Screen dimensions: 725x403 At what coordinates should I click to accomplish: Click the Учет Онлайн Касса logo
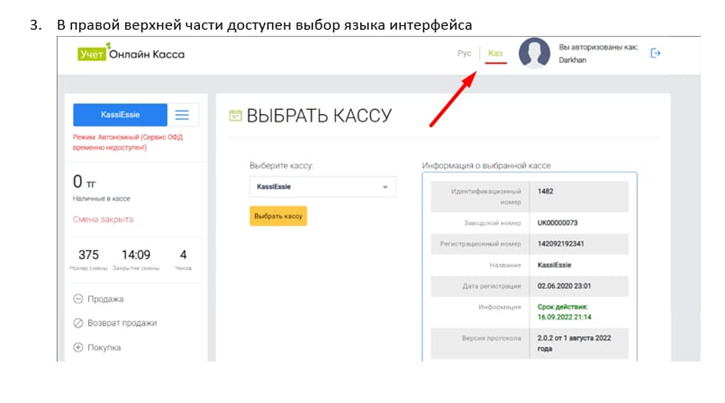point(131,54)
